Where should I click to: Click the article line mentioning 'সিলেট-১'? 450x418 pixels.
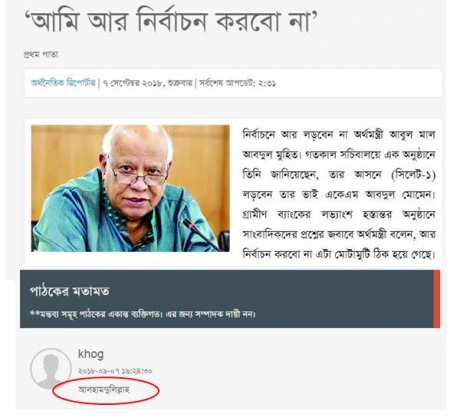pyautogui.click(x=339, y=175)
